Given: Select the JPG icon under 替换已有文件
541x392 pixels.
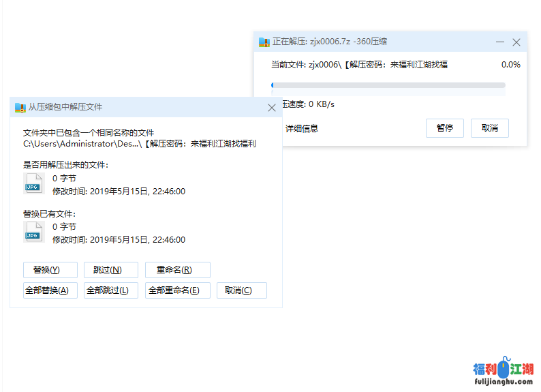Looking at the screenshot, I should 33,232.
